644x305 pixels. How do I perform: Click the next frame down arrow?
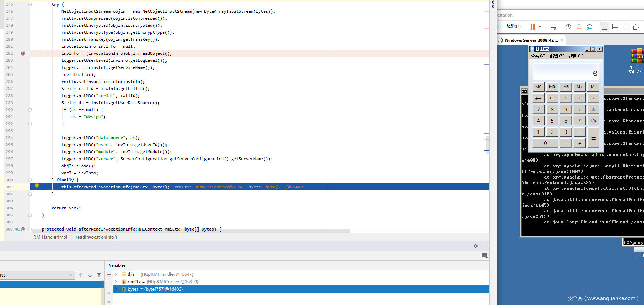[x=90, y=275]
